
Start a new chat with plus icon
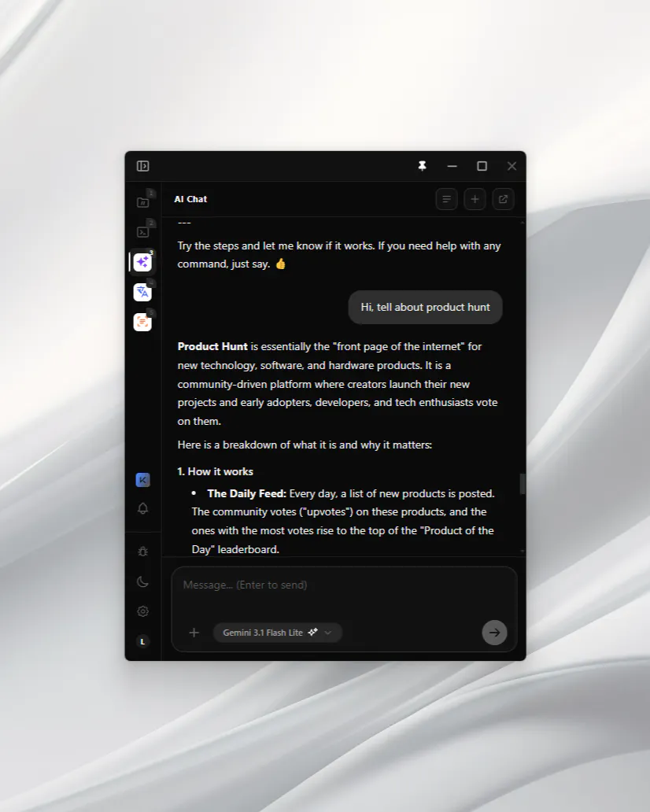(x=475, y=199)
